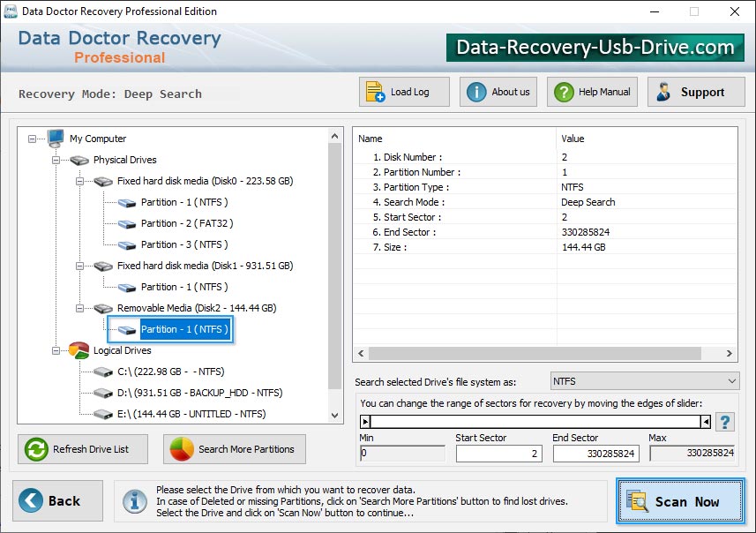Click the Disk1 hard disk icon
The height and width of the screenshot is (533, 756).
coord(103,266)
